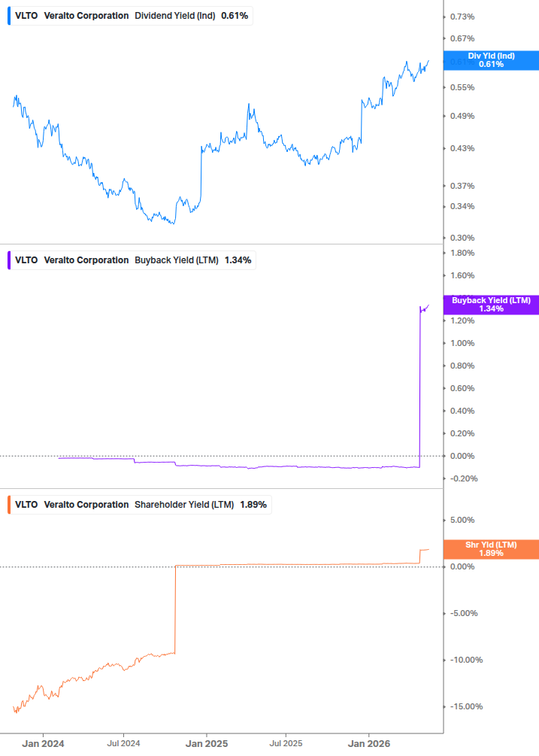Click the orange color bar beside Shareholder Yield legend
Viewport: 539px width, 756px height.
9,505
